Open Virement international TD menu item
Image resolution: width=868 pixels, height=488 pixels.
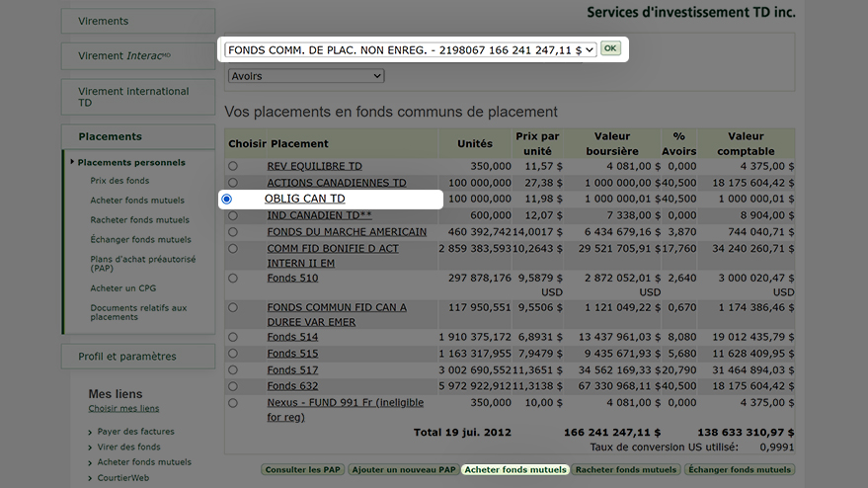[x=138, y=97]
